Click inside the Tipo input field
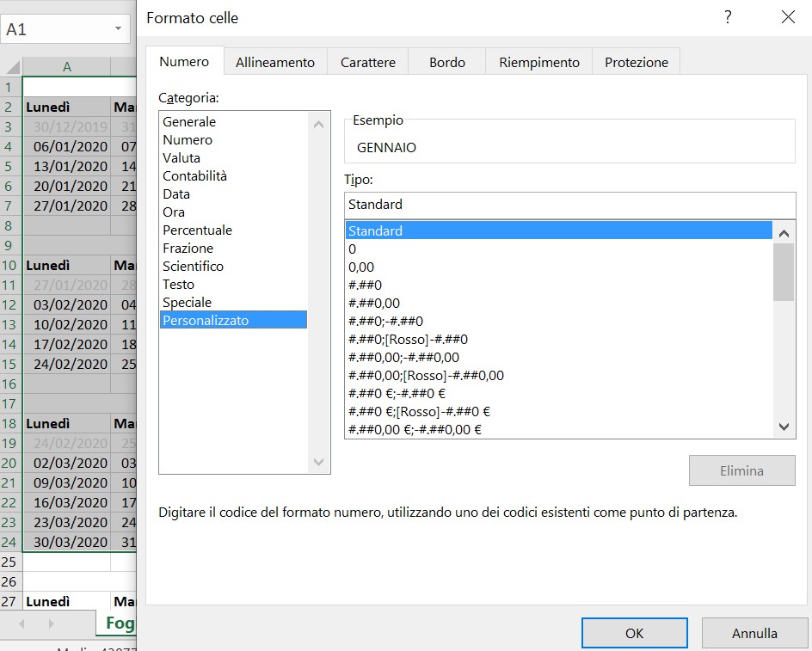Image resolution: width=812 pixels, height=651 pixels. click(x=569, y=205)
